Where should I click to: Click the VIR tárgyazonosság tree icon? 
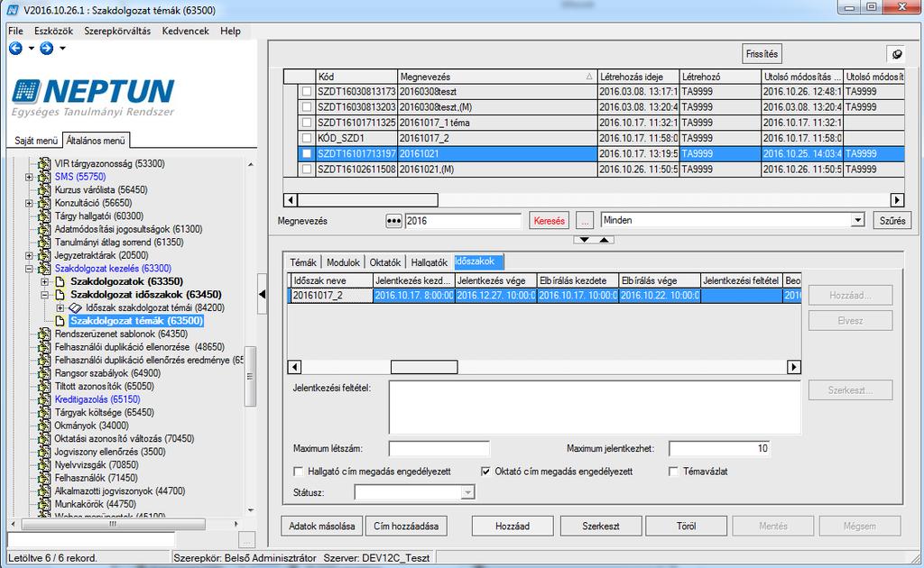click(44, 163)
